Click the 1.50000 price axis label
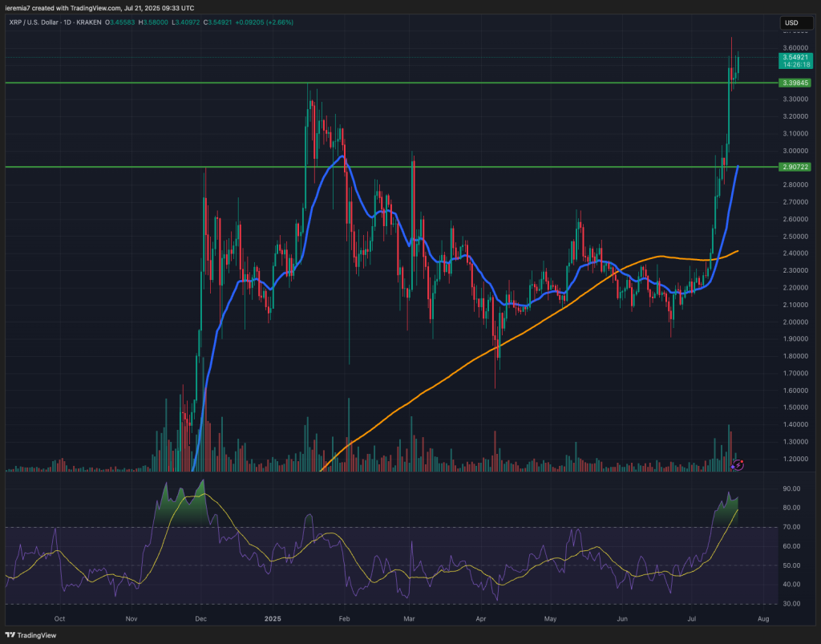The height and width of the screenshot is (644, 821). 795,407
